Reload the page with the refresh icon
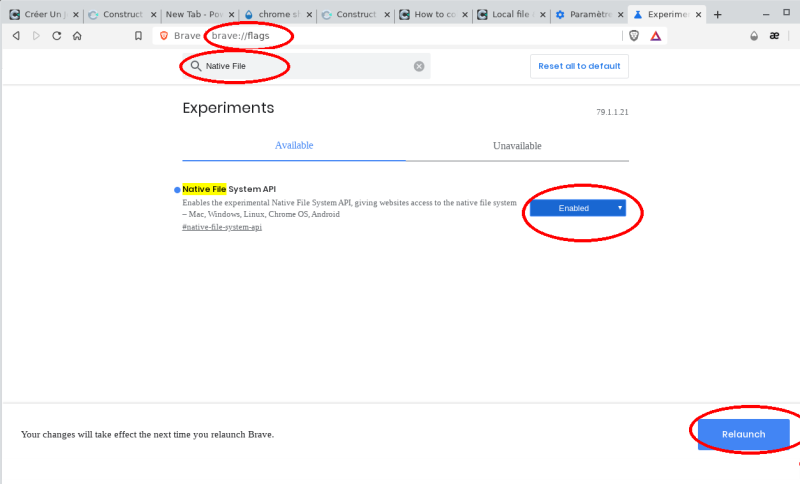This screenshot has width=800, height=484. click(x=57, y=36)
